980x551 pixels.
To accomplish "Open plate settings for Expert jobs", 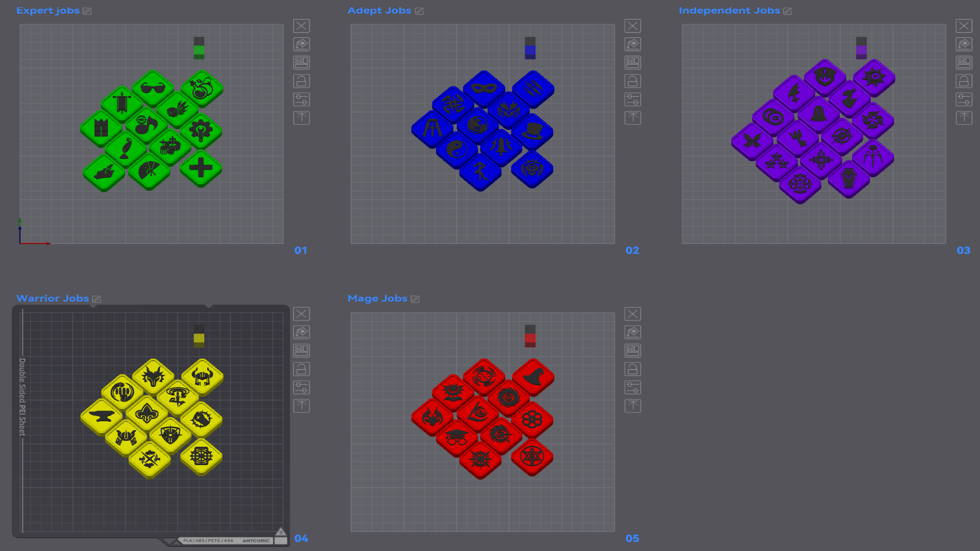I will (301, 99).
